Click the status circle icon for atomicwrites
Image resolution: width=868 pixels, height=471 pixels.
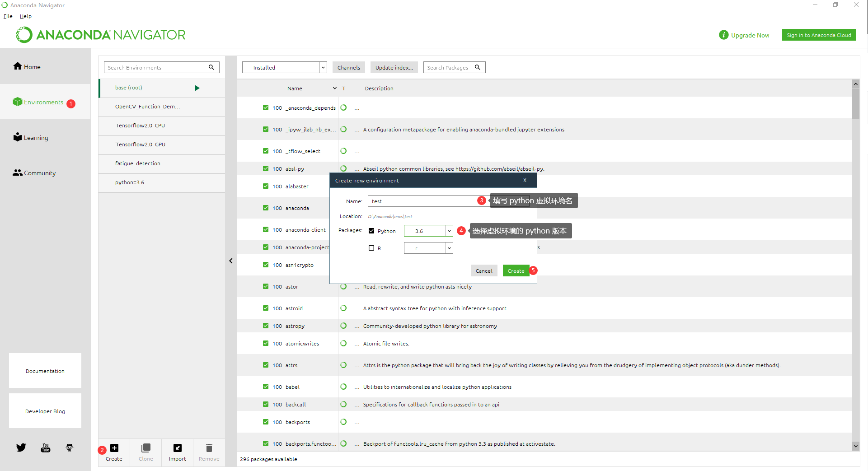point(343,343)
